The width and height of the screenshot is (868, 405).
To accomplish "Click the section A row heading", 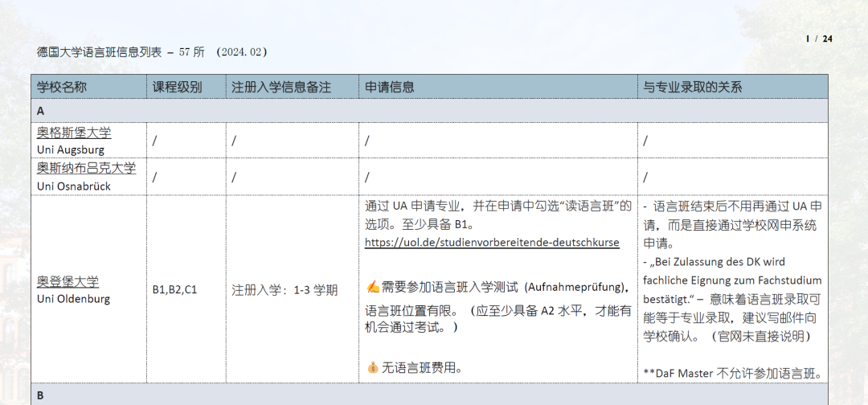I will (41, 111).
